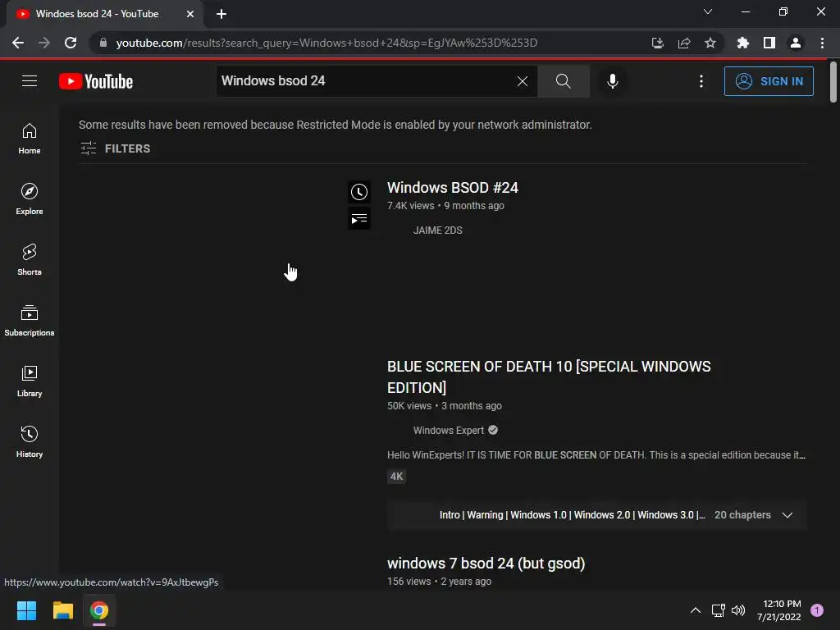Go to YouTube home via the logo
Image resolution: width=840 pixels, height=630 pixels.
pyautogui.click(x=96, y=81)
